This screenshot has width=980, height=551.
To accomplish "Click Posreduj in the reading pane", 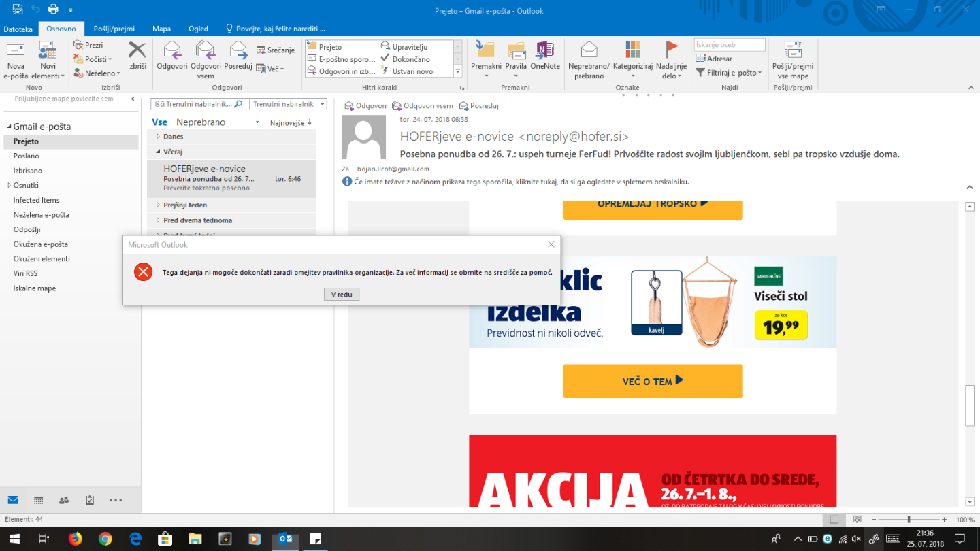I will (479, 106).
